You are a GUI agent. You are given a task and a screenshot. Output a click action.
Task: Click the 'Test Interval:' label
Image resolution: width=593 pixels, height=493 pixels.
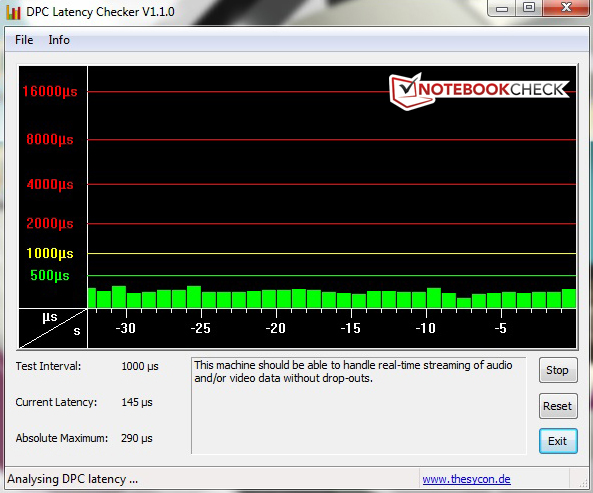click(48, 366)
